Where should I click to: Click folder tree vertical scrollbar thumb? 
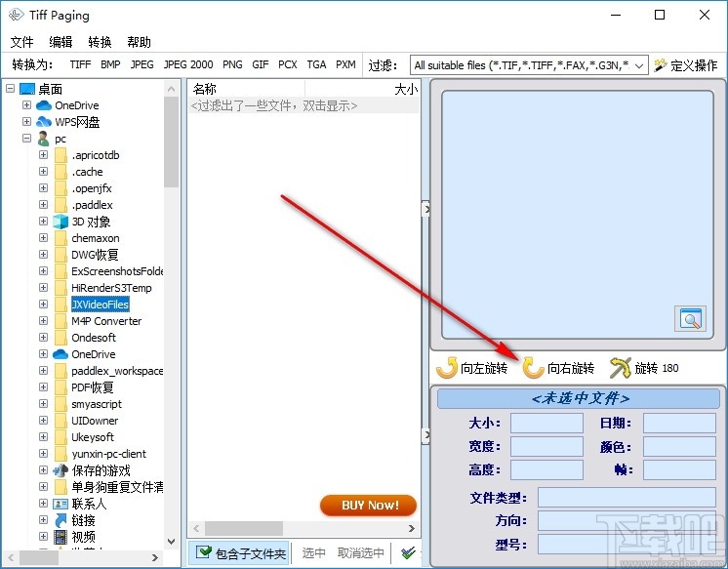pos(171,142)
